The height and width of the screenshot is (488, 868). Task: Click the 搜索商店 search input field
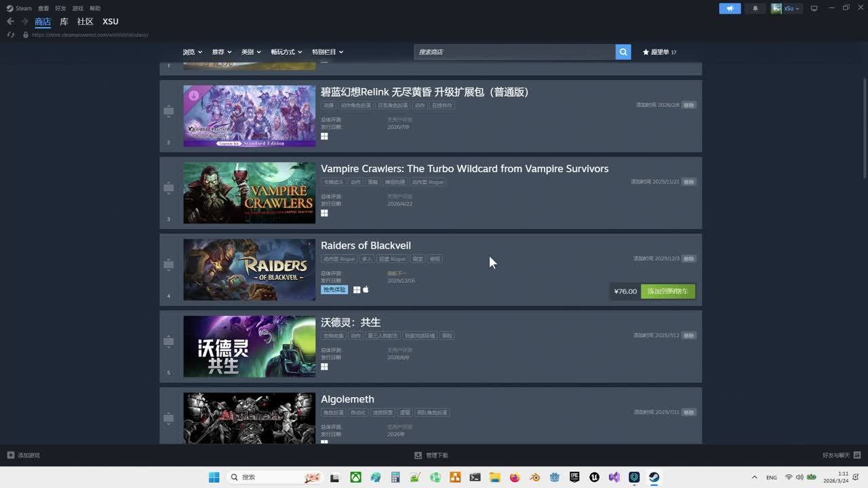point(514,52)
